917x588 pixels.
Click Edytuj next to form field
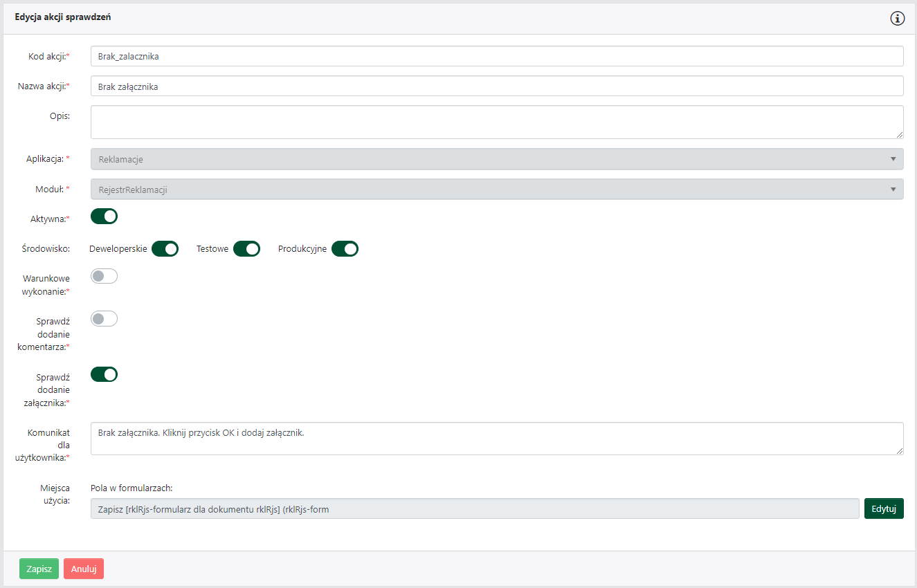pyautogui.click(x=884, y=508)
